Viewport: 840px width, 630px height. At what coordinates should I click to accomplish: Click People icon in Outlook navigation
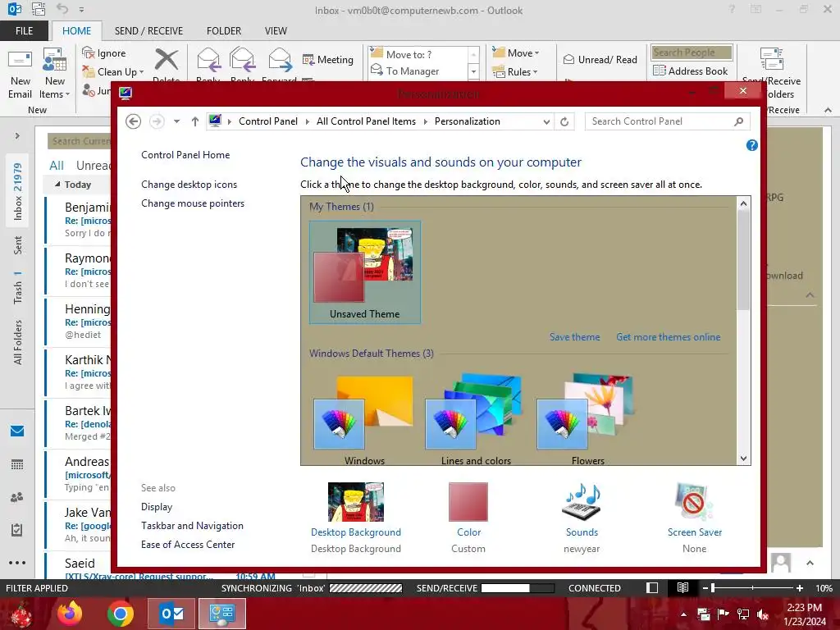pyautogui.click(x=17, y=497)
